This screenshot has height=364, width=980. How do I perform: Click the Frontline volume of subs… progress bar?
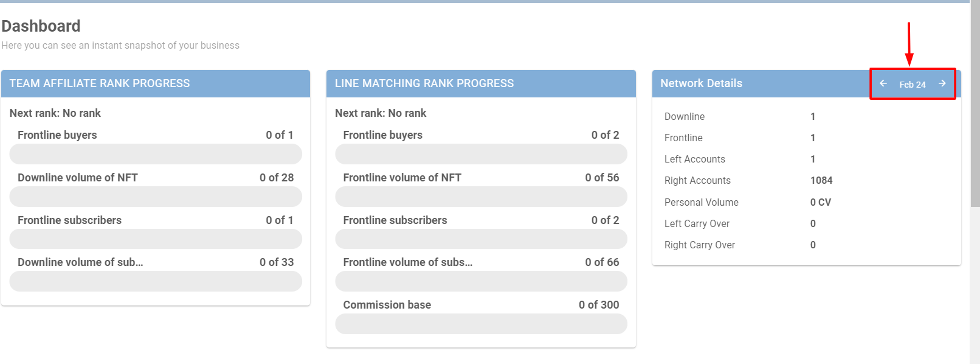[x=481, y=281]
